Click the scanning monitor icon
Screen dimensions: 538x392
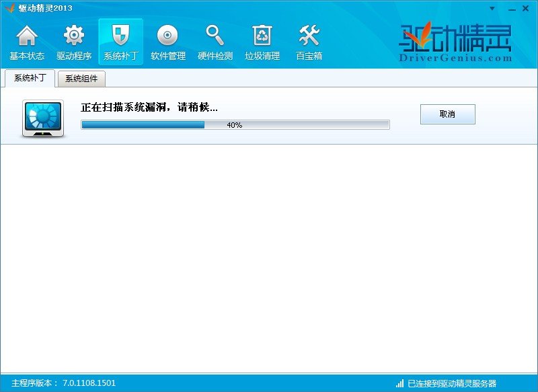coord(43,118)
